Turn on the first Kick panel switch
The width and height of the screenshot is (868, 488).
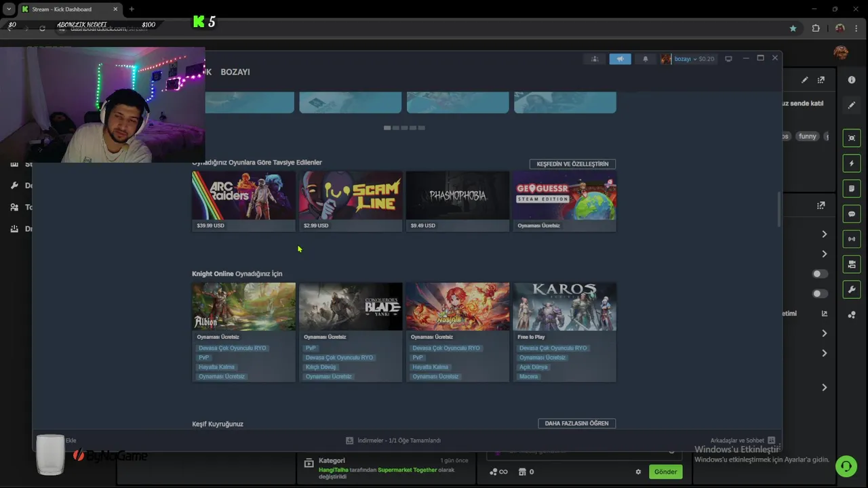coord(821,274)
